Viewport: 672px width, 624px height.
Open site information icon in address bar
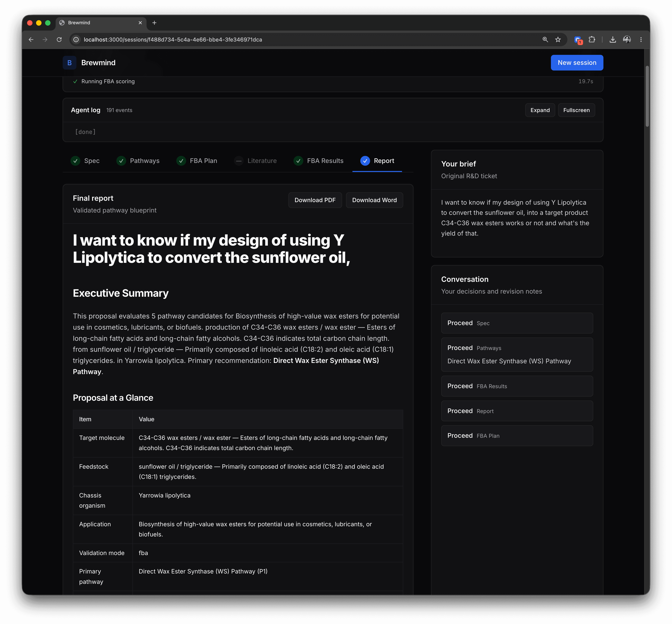(x=76, y=40)
